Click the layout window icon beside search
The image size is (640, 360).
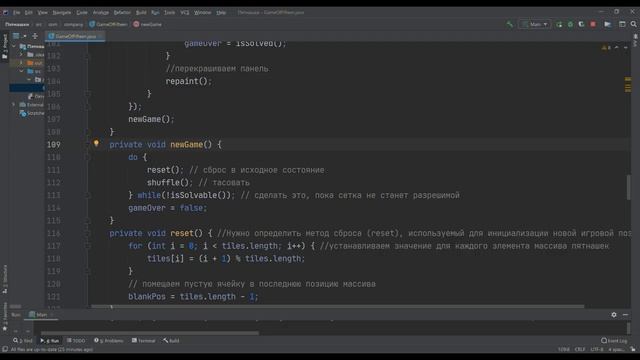[622, 24]
